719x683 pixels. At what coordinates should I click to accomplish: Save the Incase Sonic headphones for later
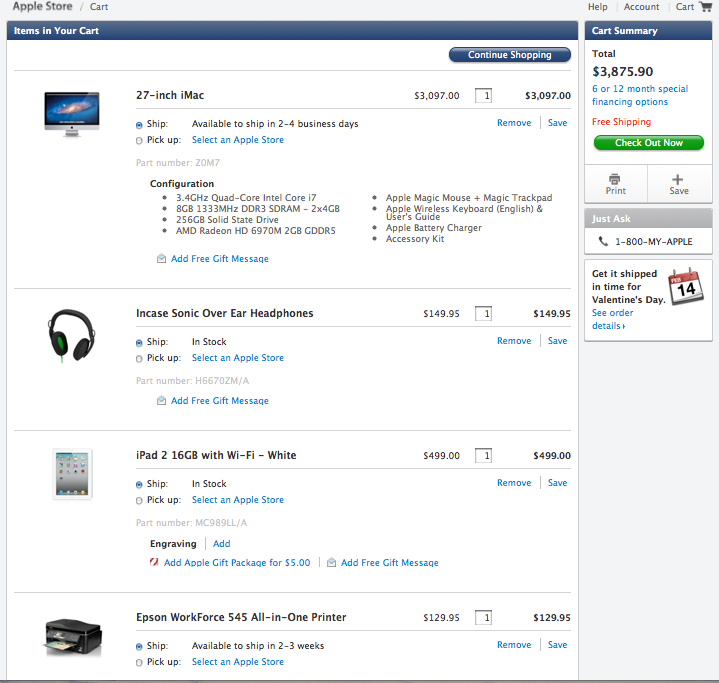[557, 340]
